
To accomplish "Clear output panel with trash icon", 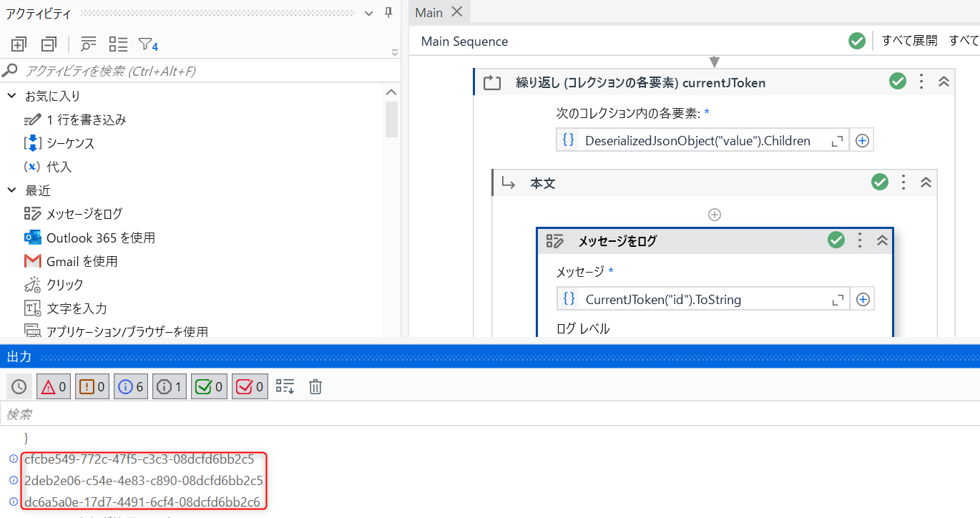I will point(315,387).
